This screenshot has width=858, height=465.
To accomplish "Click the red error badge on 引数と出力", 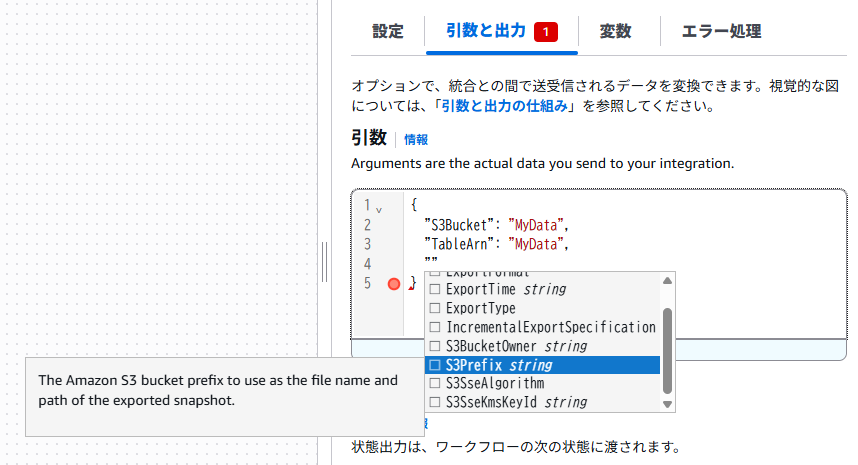I will [546, 32].
